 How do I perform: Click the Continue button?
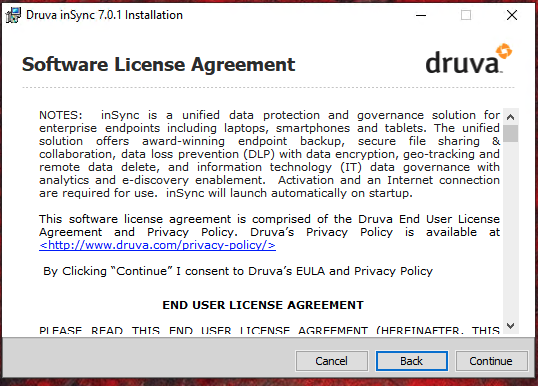pos(491,361)
